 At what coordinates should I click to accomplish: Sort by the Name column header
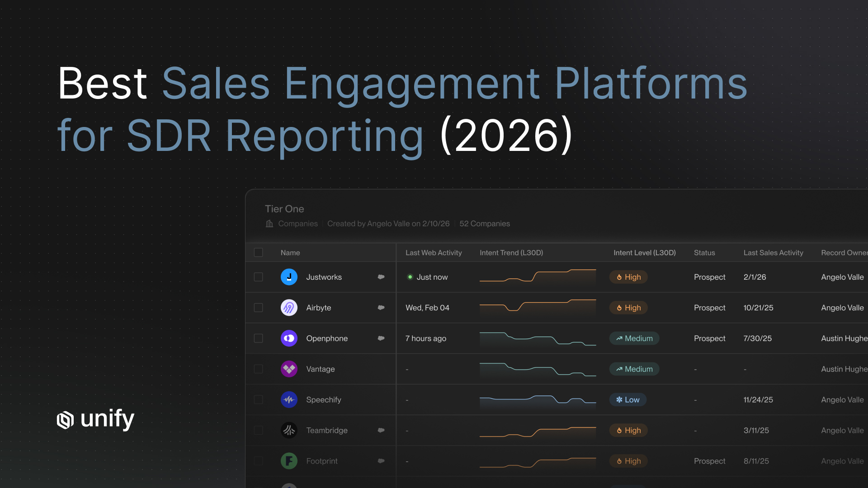290,253
